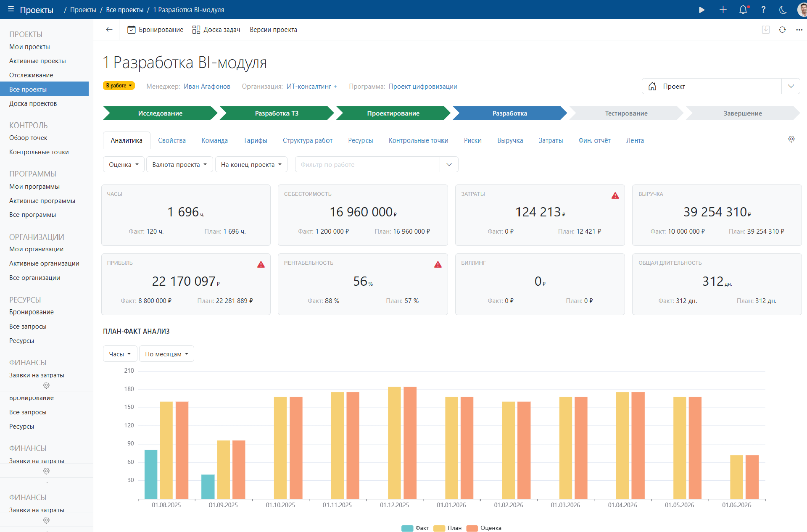Viewport: 807px width, 532px height.
Task: Toggle Оценка series in chart legend
Action: tap(491, 528)
